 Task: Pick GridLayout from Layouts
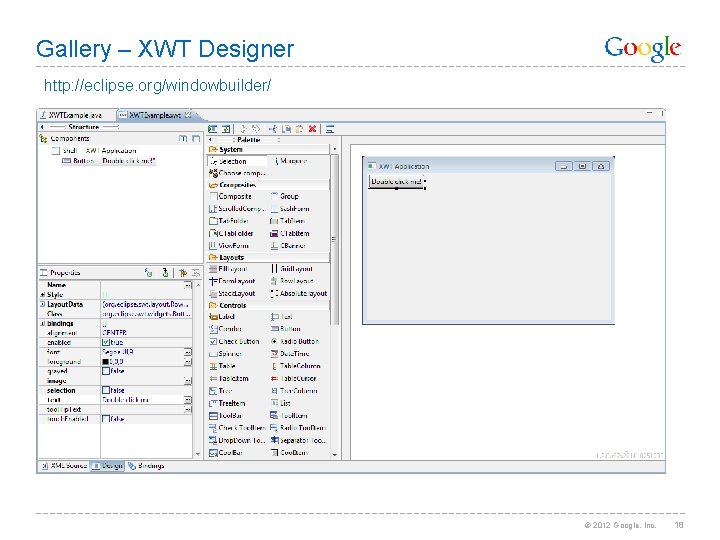tap(292, 269)
